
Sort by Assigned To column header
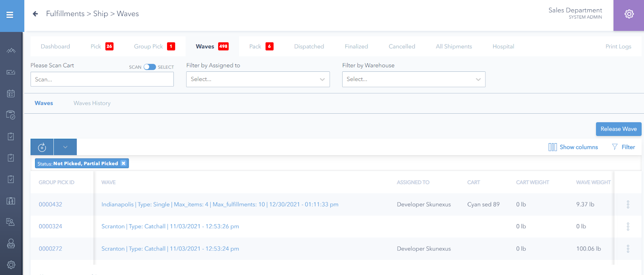[413, 182]
